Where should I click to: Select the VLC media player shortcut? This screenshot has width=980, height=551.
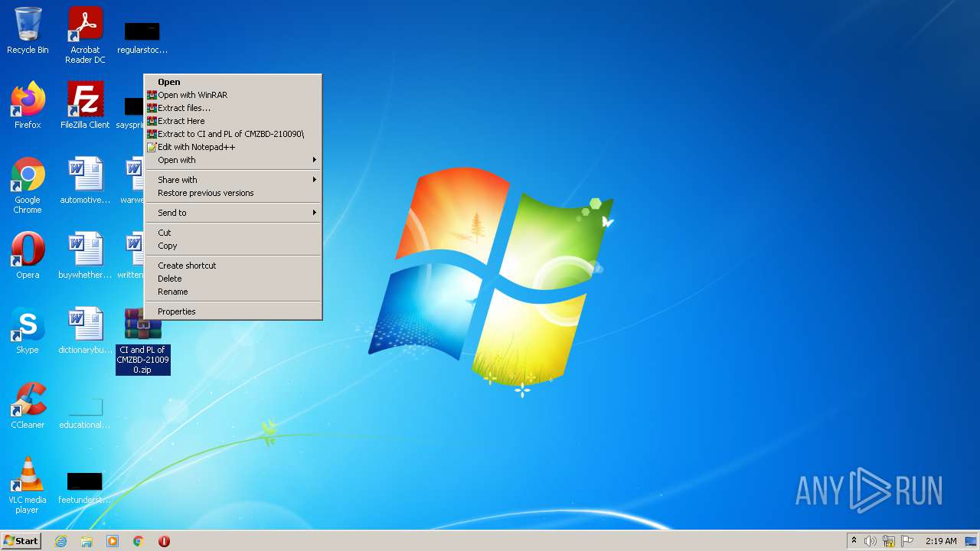[28, 485]
